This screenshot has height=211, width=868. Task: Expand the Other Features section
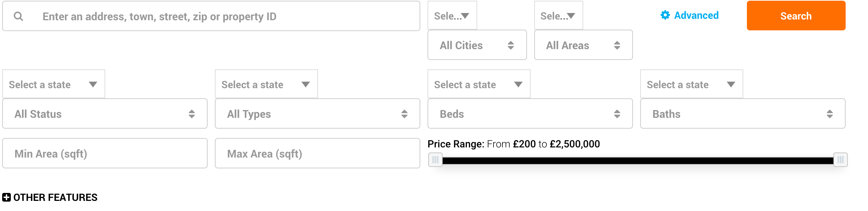55,197
